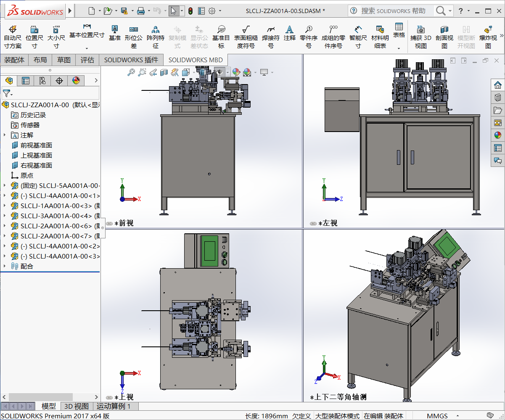Toggle the link-views chain icon beside *上视
The image size is (505, 420).
(109, 397)
